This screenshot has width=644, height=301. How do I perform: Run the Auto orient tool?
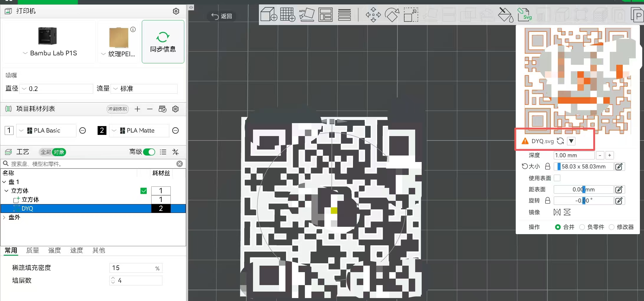tap(307, 14)
